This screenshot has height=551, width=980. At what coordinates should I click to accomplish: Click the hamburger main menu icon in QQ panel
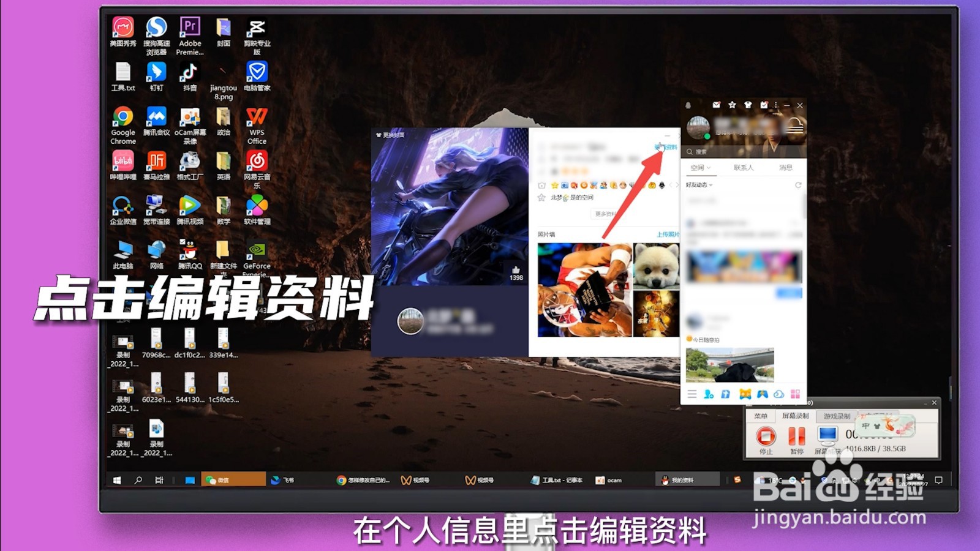pyautogui.click(x=692, y=394)
